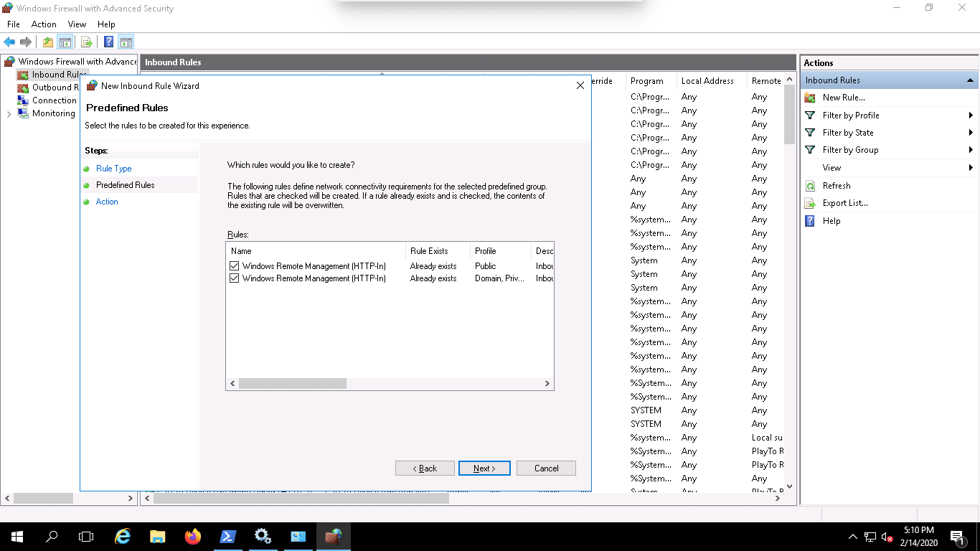Viewport: 980px width, 551px height.
Task: Collapse the Inbound Rules actions section
Action: 970,80
